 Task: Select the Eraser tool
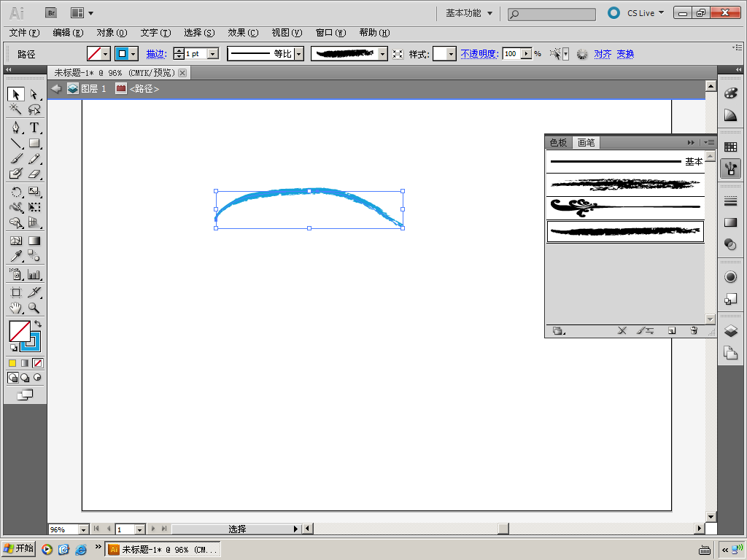[x=34, y=174]
